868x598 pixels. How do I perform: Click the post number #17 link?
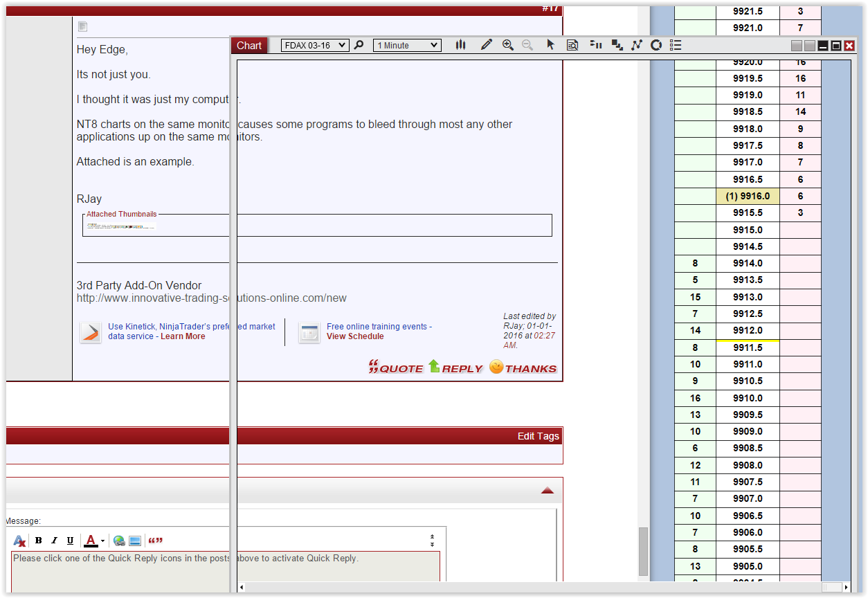tap(550, 9)
